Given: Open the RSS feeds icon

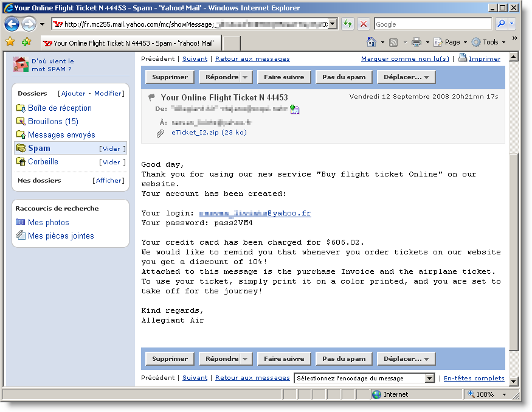Looking at the screenshot, I should 393,43.
